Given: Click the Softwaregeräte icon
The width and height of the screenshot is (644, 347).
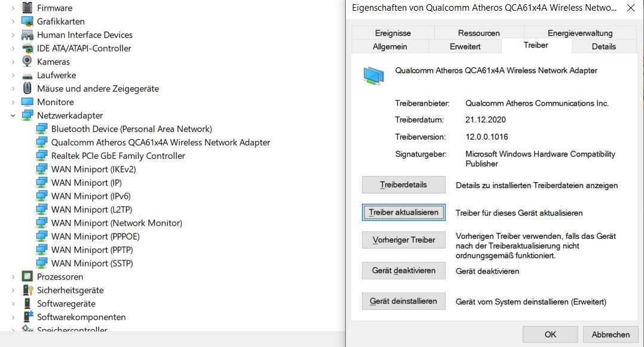Looking at the screenshot, I should 27,304.
